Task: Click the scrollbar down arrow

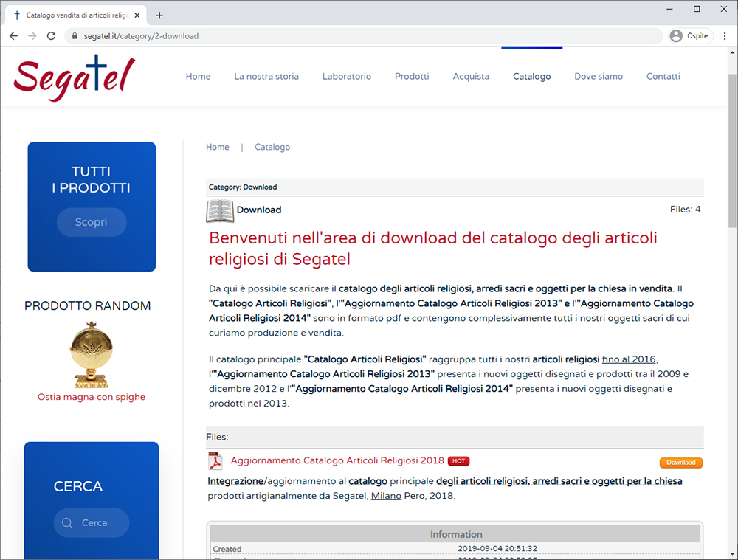Action: pos(732,554)
